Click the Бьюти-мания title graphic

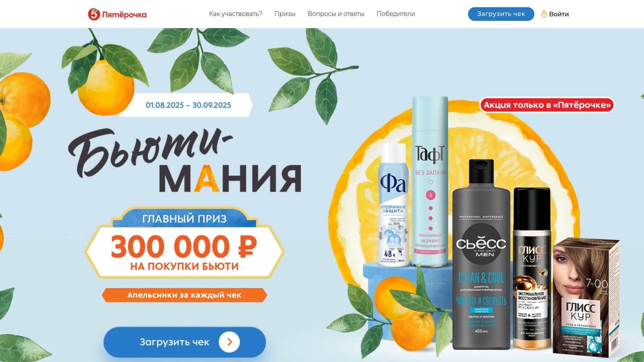tap(185, 160)
